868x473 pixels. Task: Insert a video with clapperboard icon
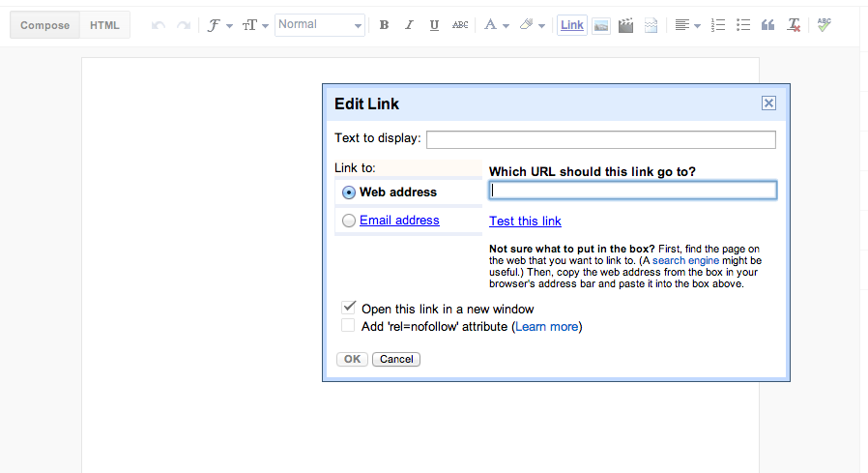click(626, 25)
